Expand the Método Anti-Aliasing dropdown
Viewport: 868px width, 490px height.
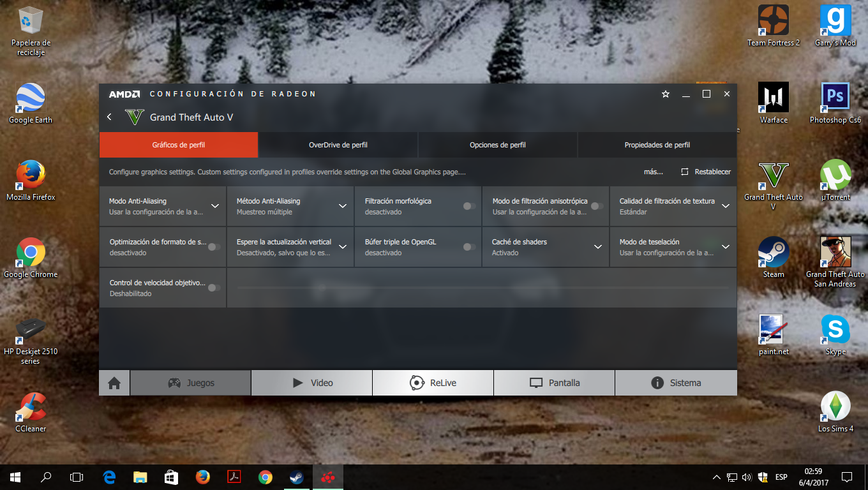[x=343, y=206]
